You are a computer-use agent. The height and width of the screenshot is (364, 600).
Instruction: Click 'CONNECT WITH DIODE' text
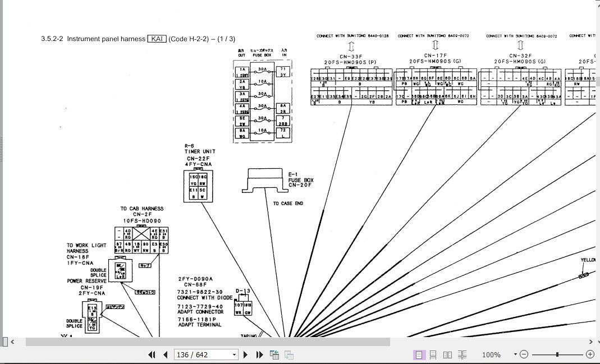point(205,298)
